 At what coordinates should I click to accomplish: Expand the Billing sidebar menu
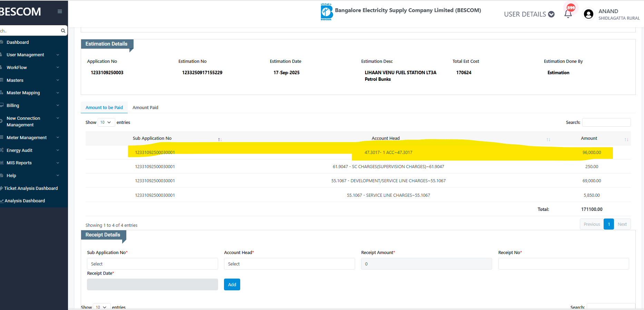point(31,106)
